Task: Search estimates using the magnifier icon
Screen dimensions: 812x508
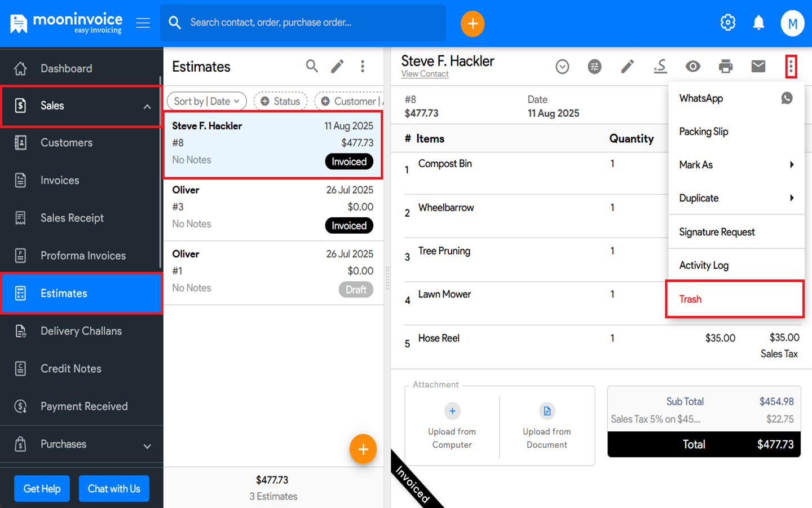Action: [x=312, y=67]
